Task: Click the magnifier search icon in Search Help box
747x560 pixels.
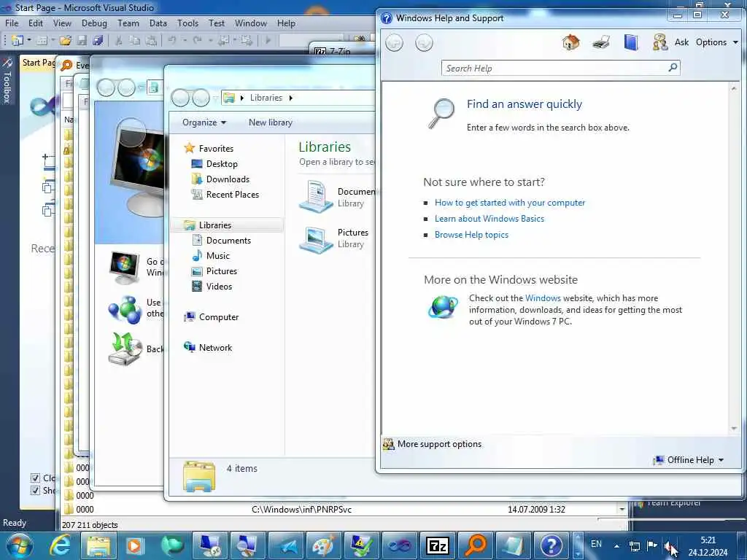Action: [x=673, y=68]
